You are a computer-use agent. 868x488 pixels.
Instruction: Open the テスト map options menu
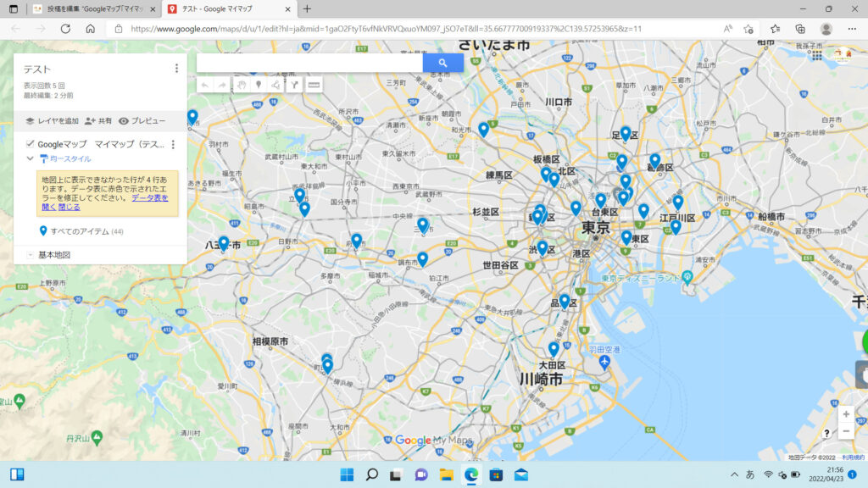[176, 69]
